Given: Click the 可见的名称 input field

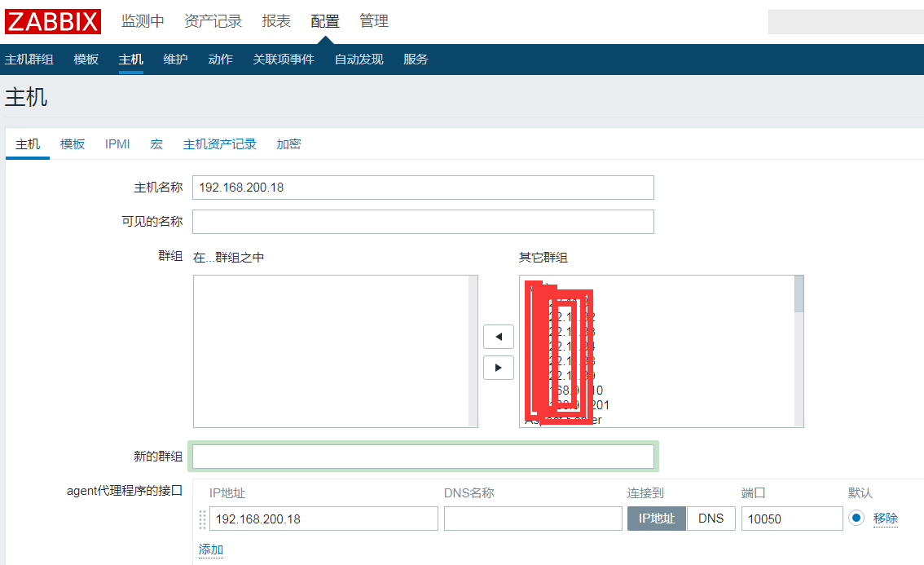Looking at the screenshot, I should 423,222.
